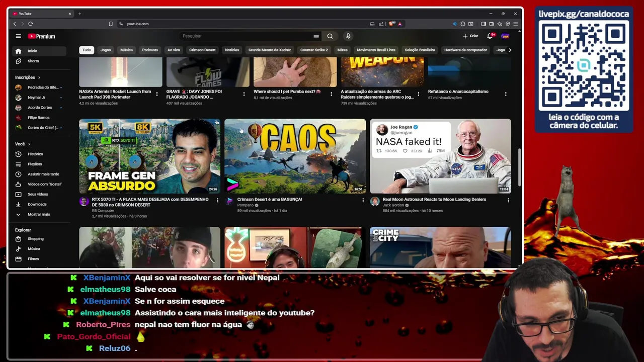644x362 pixels.
Task: Show more category chips with right arrow
Action: [510, 50]
